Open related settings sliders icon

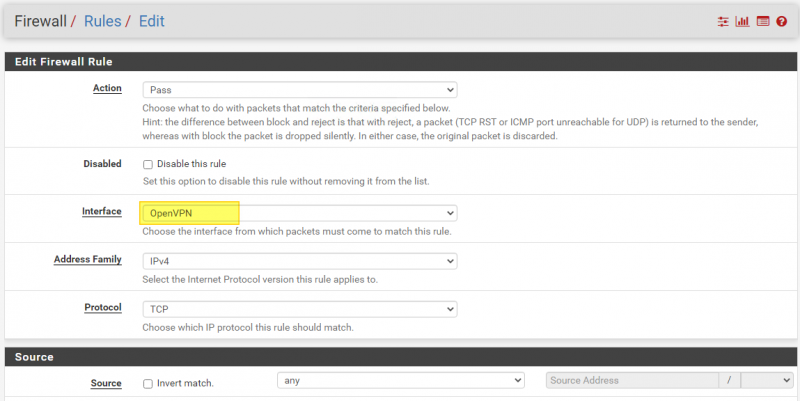(723, 21)
